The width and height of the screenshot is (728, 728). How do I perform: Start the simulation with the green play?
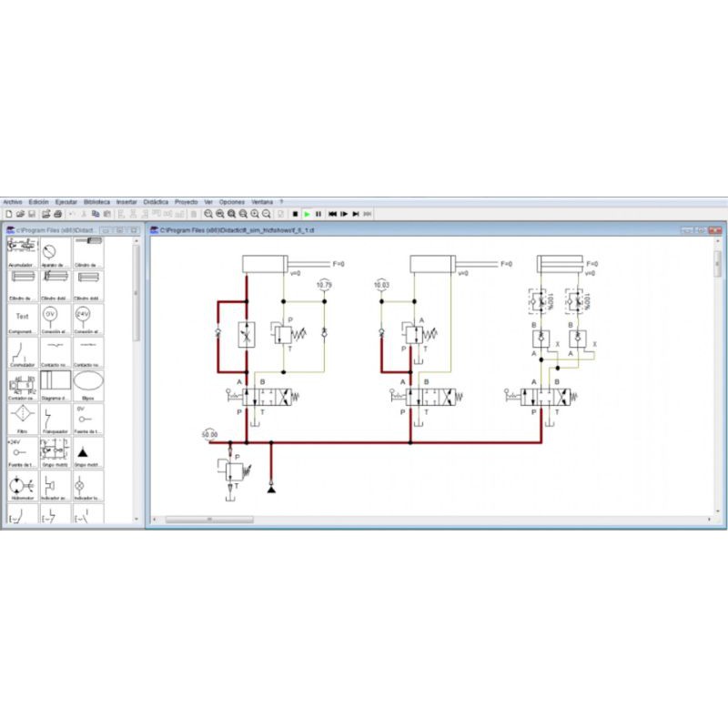307,214
